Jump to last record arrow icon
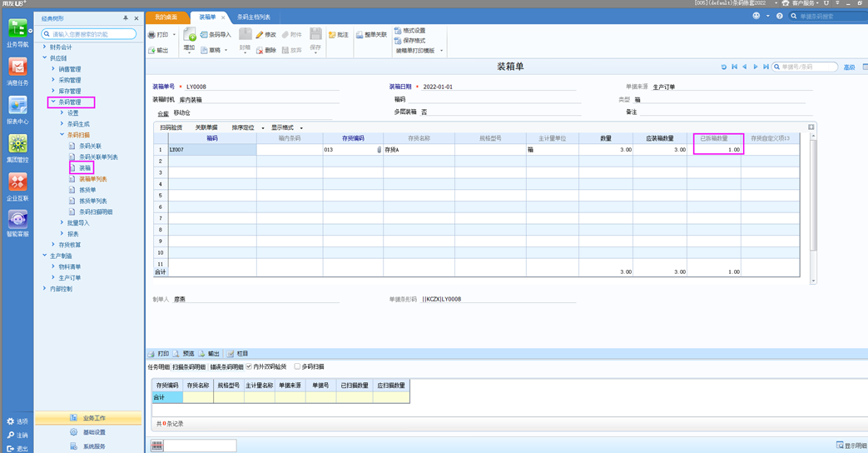Viewport: 868px width, 453px height. [x=766, y=67]
